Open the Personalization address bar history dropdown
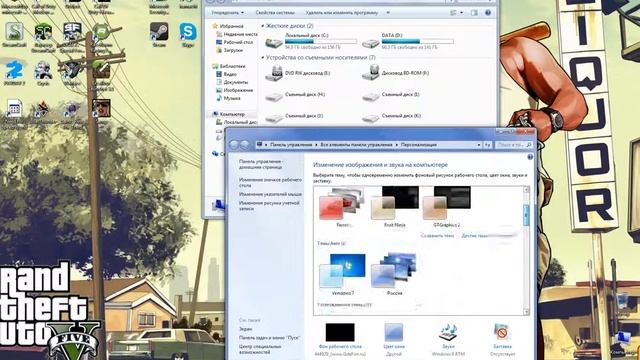 coord(479,145)
